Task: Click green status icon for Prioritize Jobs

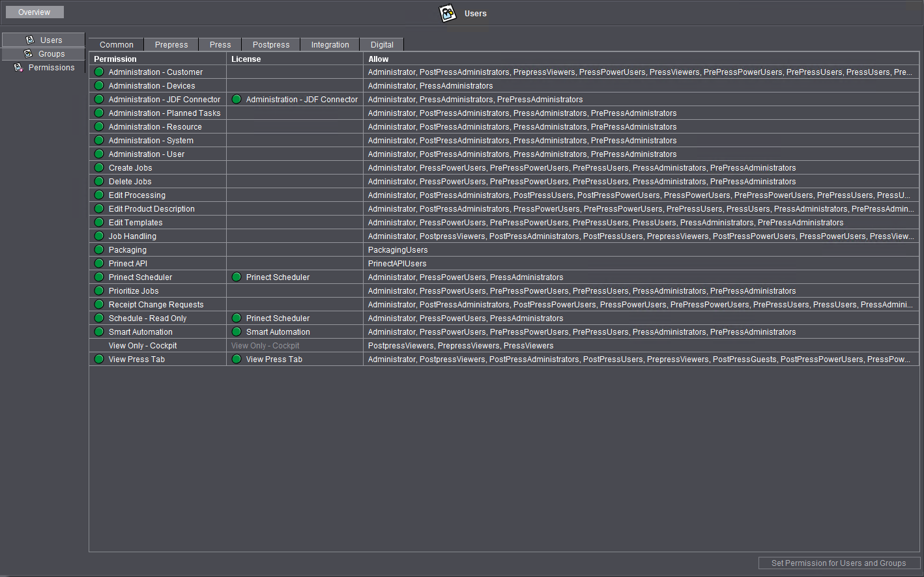Action: (x=99, y=290)
